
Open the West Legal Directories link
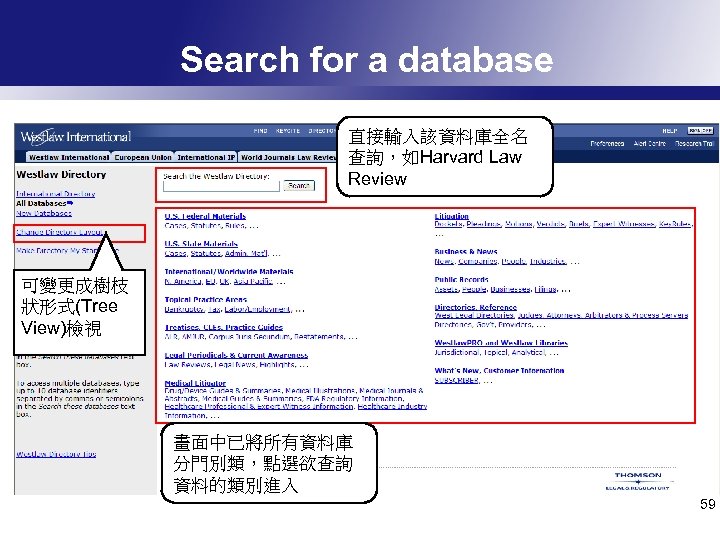tap(474, 315)
